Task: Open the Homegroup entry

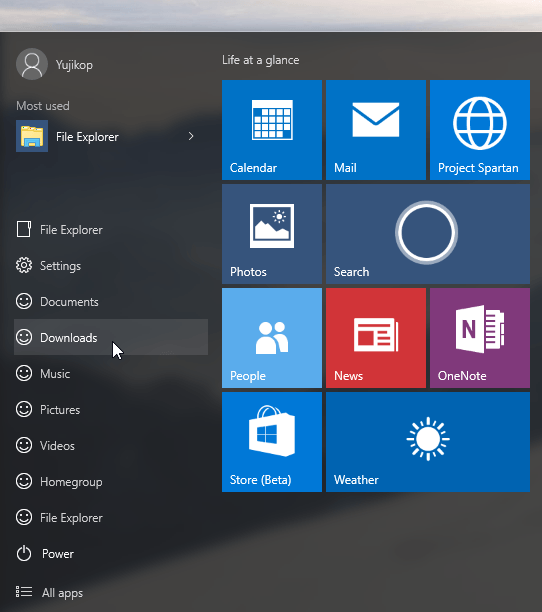Action: click(111, 481)
